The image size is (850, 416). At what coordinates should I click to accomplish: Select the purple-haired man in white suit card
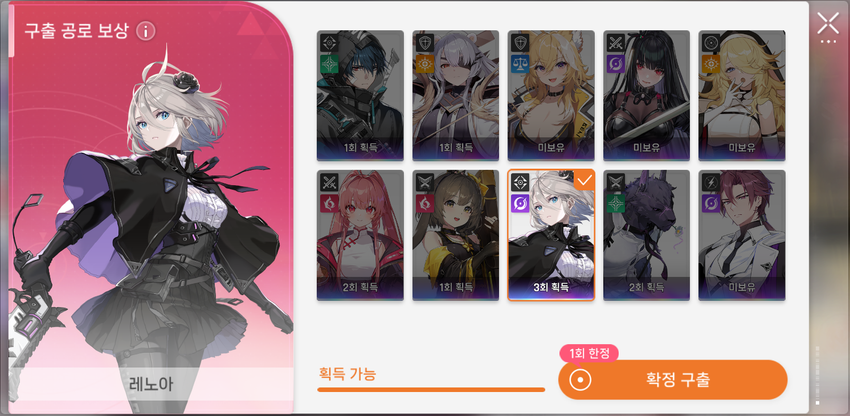tap(742, 235)
